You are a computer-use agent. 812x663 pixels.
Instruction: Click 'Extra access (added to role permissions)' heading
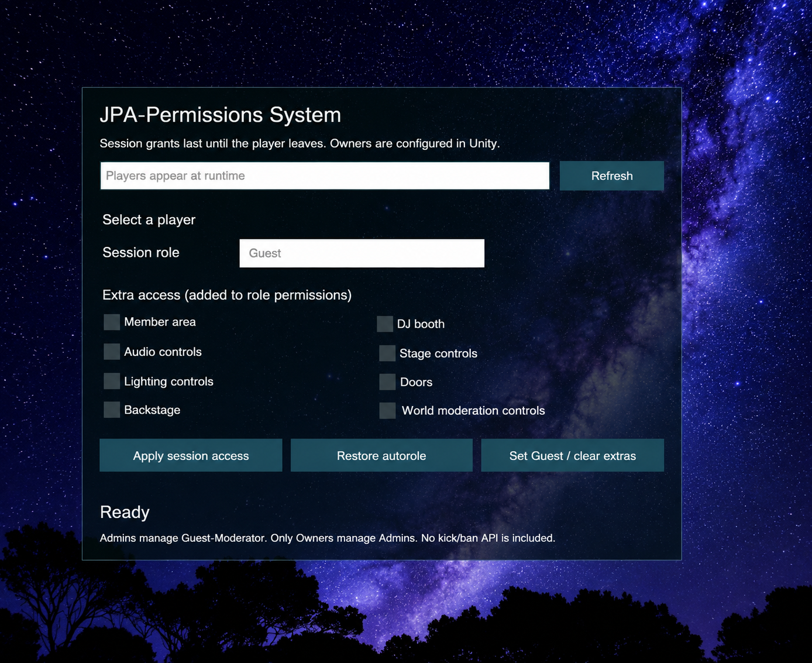pos(227,295)
